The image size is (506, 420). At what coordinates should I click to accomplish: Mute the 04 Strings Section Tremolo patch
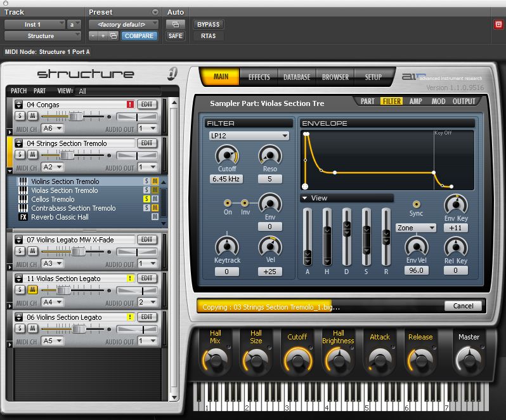32,155
